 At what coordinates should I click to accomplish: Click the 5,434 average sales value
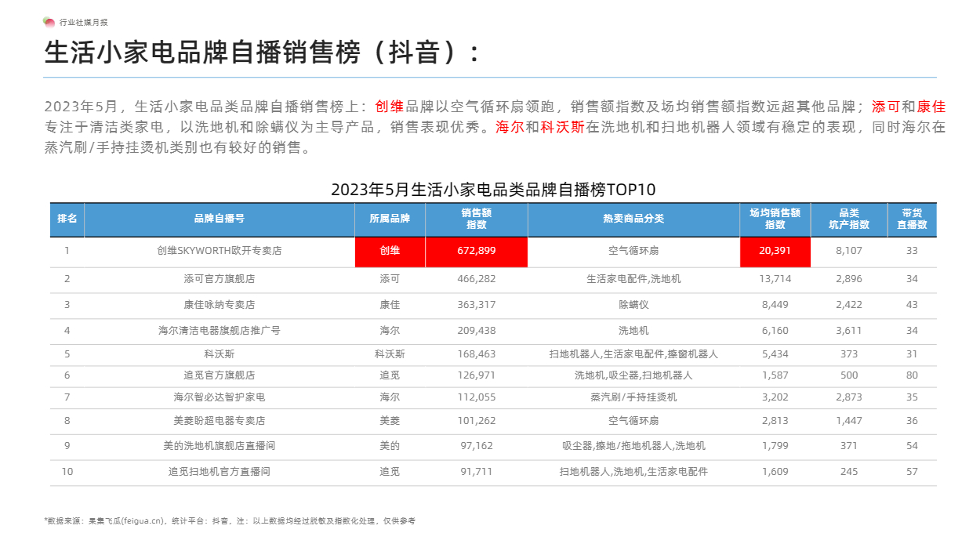point(775,355)
